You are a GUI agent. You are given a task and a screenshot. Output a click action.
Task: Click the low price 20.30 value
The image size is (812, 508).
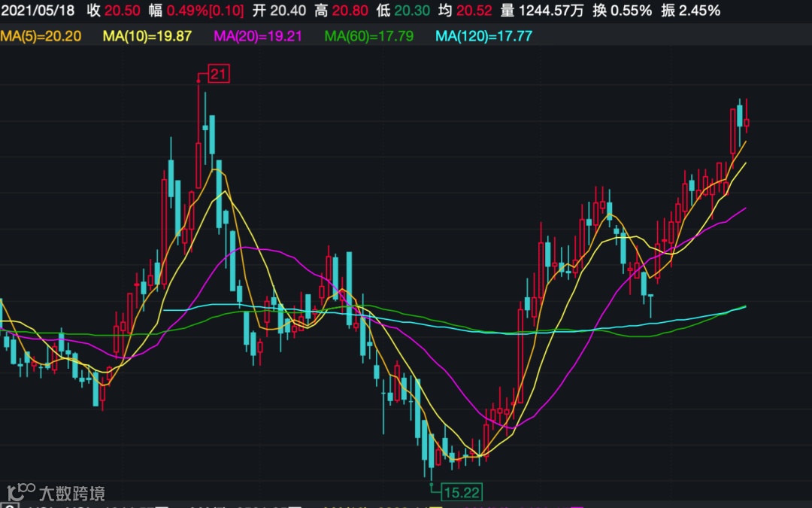pyautogui.click(x=412, y=11)
